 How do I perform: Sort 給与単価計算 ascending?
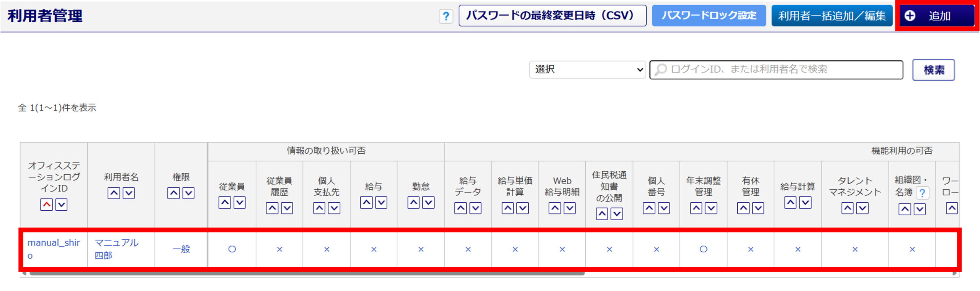[508, 208]
